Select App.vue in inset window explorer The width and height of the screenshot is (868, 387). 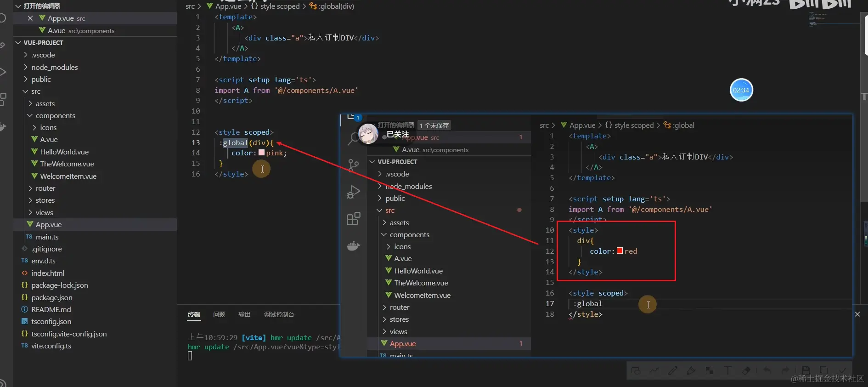point(449,343)
